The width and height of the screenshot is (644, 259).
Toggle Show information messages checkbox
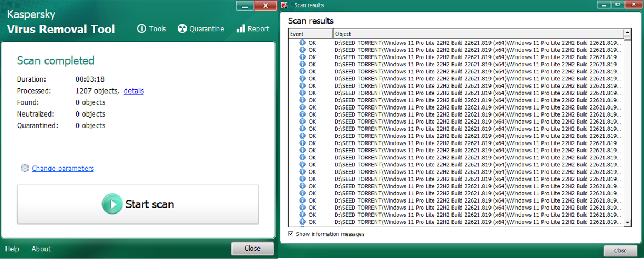point(291,234)
